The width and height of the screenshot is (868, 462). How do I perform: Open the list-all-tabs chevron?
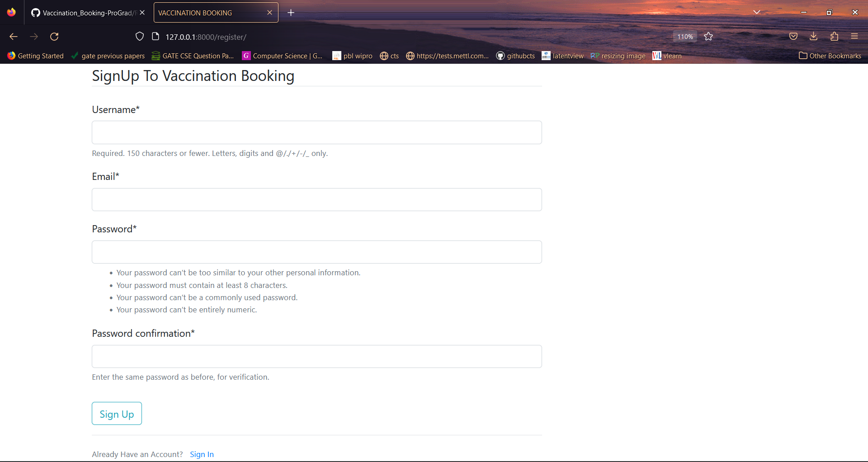coord(757,12)
